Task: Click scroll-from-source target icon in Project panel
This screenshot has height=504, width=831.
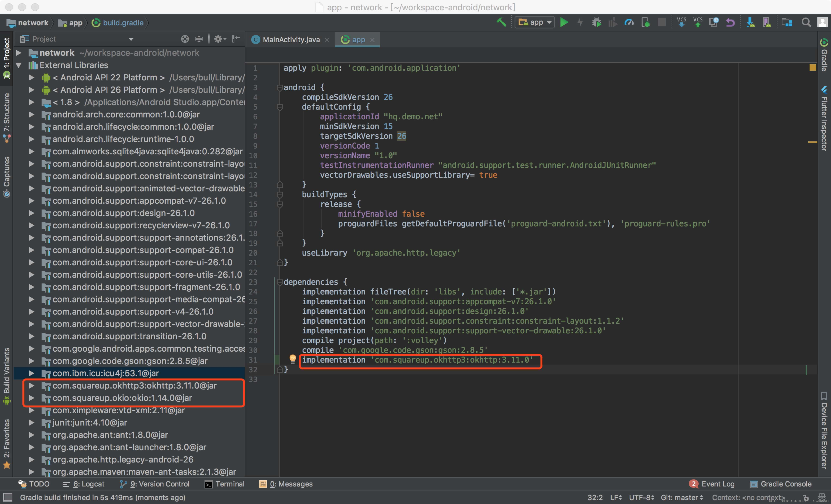Action: pyautogui.click(x=185, y=39)
